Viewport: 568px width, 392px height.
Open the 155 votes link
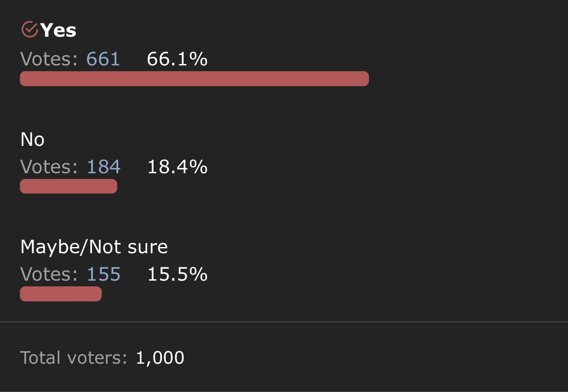(x=104, y=274)
